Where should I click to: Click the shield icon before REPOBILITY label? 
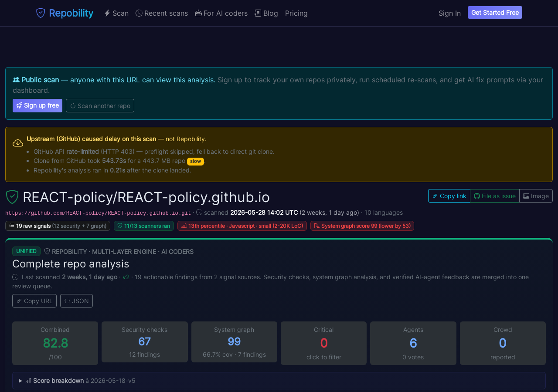(x=47, y=251)
